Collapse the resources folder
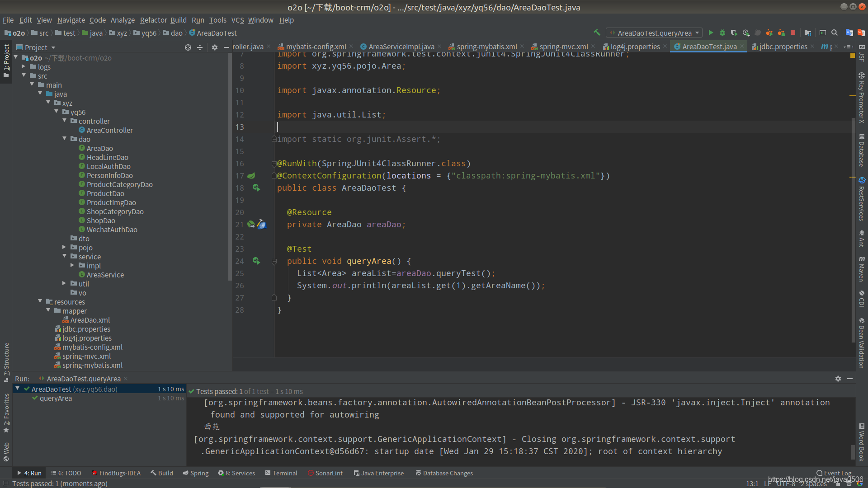This screenshot has height=488, width=868. 40,301
